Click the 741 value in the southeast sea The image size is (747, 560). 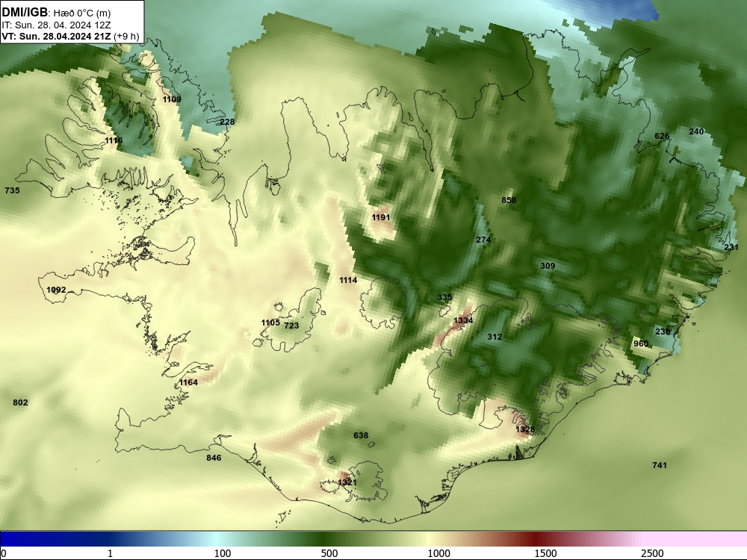click(x=660, y=465)
